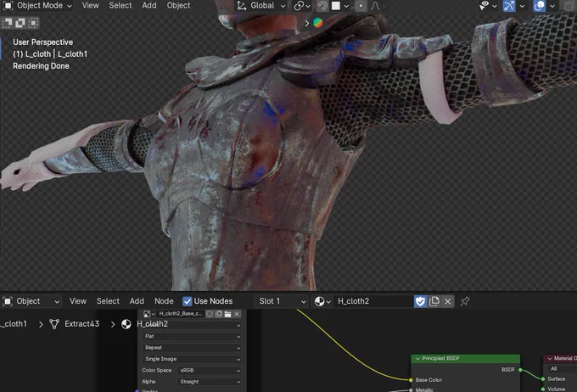The width and height of the screenshot is (577, 392).
Task: Open the shader editor type icon
Action: click(8, 301)
